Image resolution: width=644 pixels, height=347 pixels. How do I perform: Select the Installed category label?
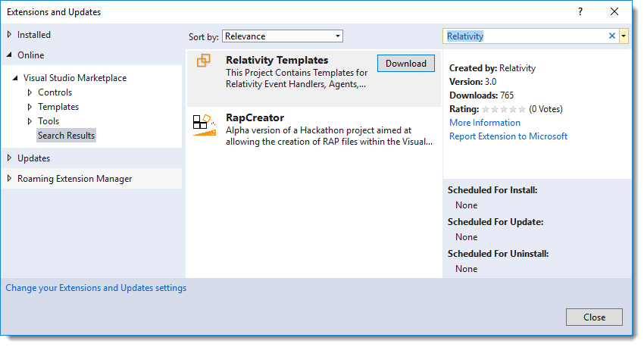point(34,35)
